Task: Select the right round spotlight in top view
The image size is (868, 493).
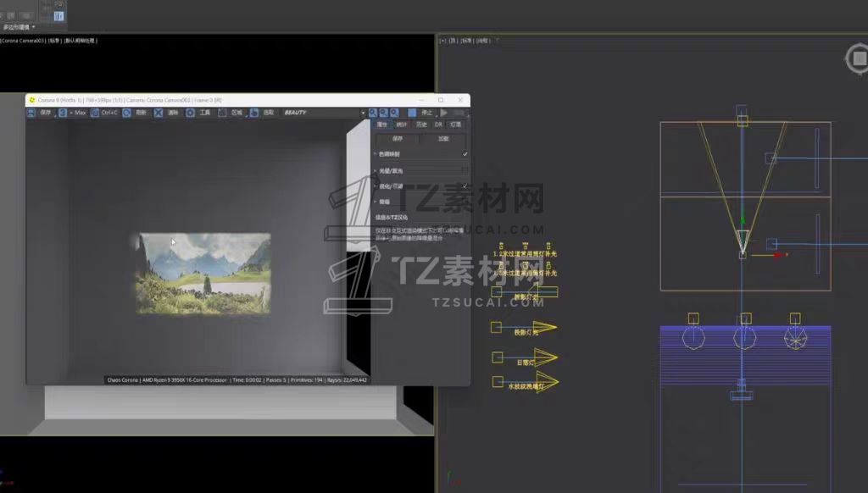Action: click(x=795, y=337)
